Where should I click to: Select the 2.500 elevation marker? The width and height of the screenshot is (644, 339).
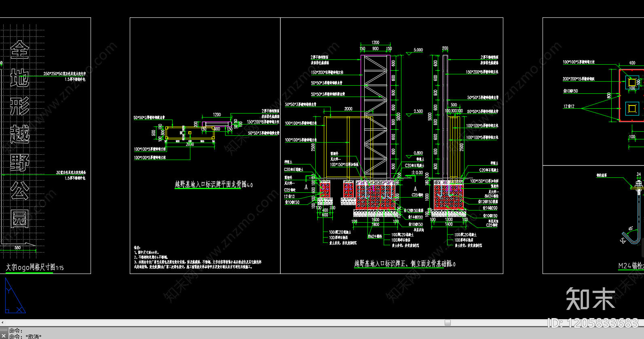click(x=418, y=111)
